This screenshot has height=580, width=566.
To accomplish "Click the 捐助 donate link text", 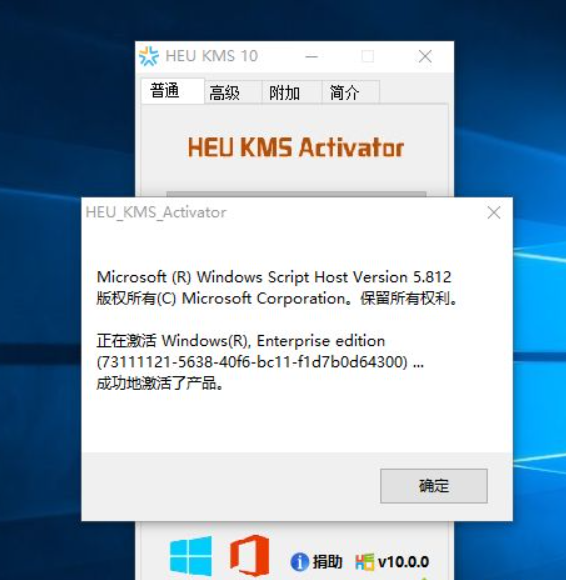I will coord(328,562).
